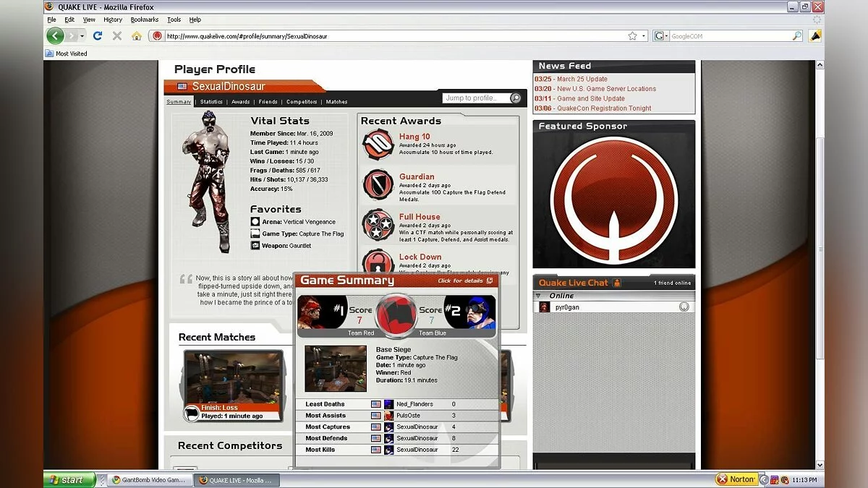The width and height of the screenshot is (868, 488).
Task: Reload the page with Refresh icon
Action: 98,35
